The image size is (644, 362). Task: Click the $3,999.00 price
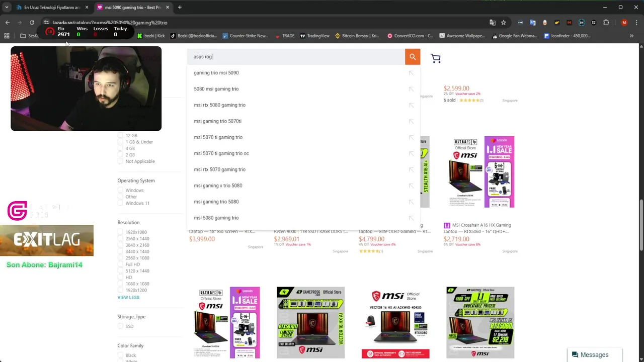pos(202,239)
